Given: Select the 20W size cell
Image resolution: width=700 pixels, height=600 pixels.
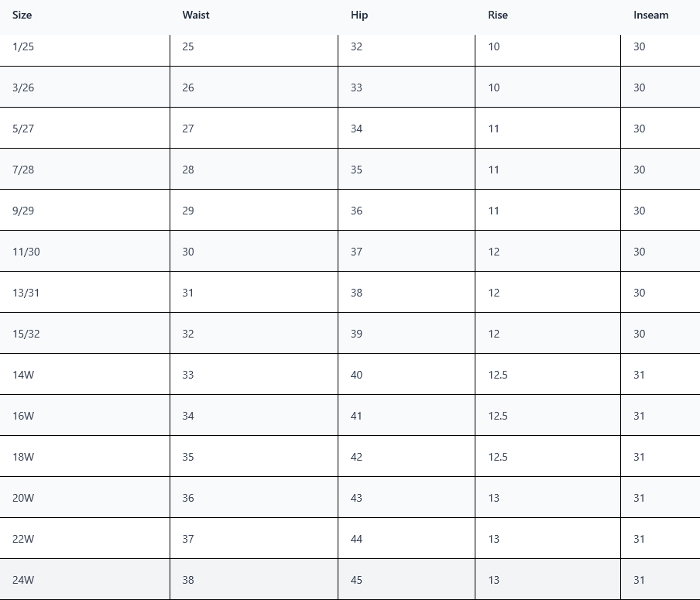Looking at the screenshot, I should [84, 499].
